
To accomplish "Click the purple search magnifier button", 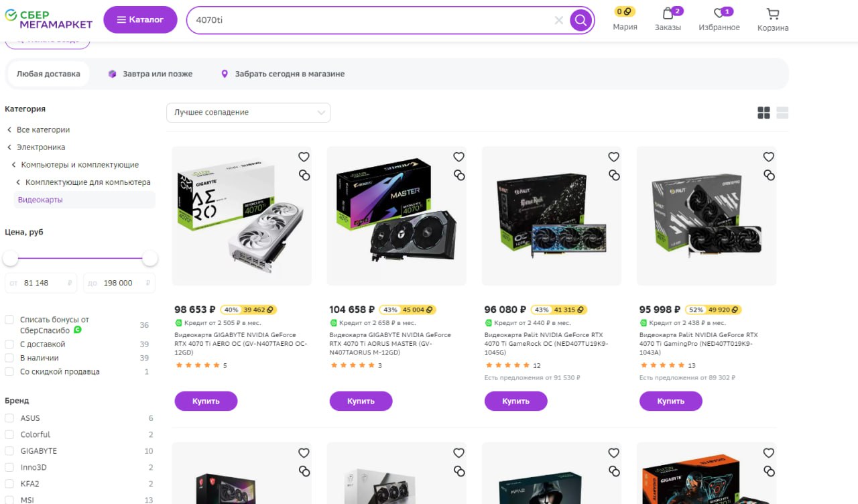I will click(580, 20).
